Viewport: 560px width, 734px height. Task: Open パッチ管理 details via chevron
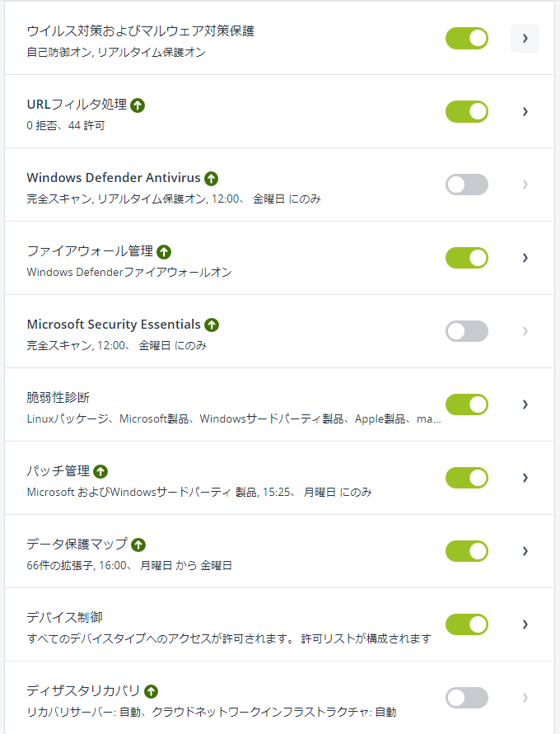point(525,478)
